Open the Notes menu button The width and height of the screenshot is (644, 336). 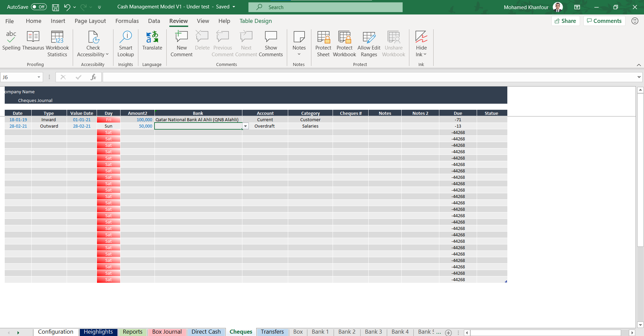[299, 44]
